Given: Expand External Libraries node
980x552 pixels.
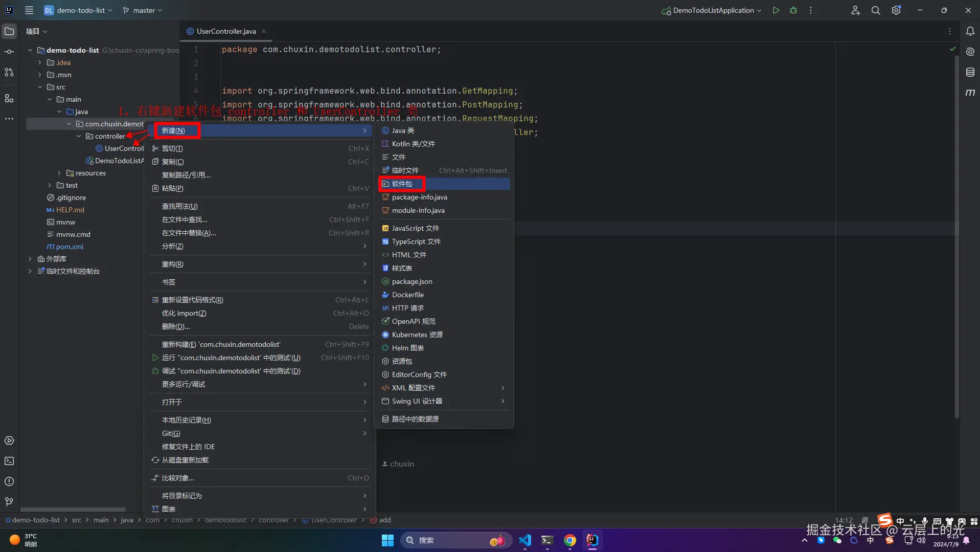Looking at the screenshot, I should [30, 259].
